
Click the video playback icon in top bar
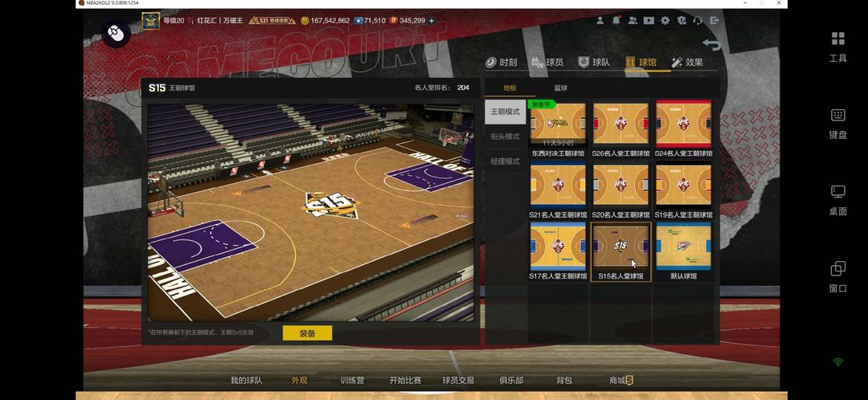coord(649,21)
